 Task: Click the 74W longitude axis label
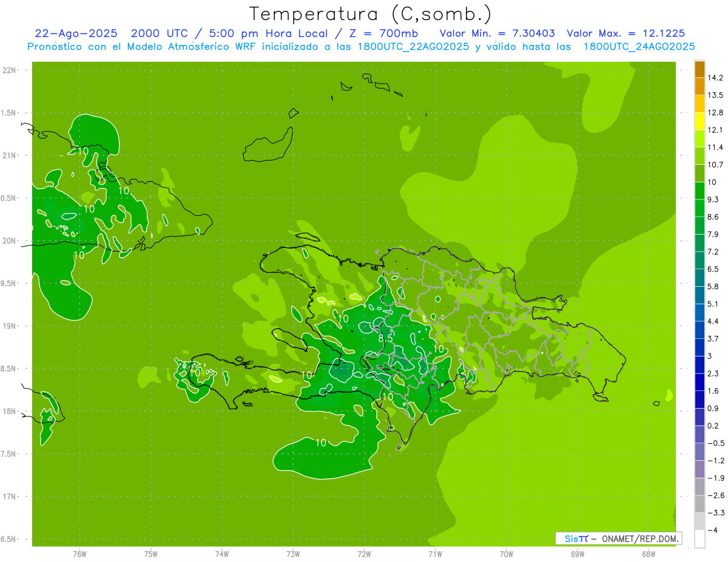click(222, 554)
